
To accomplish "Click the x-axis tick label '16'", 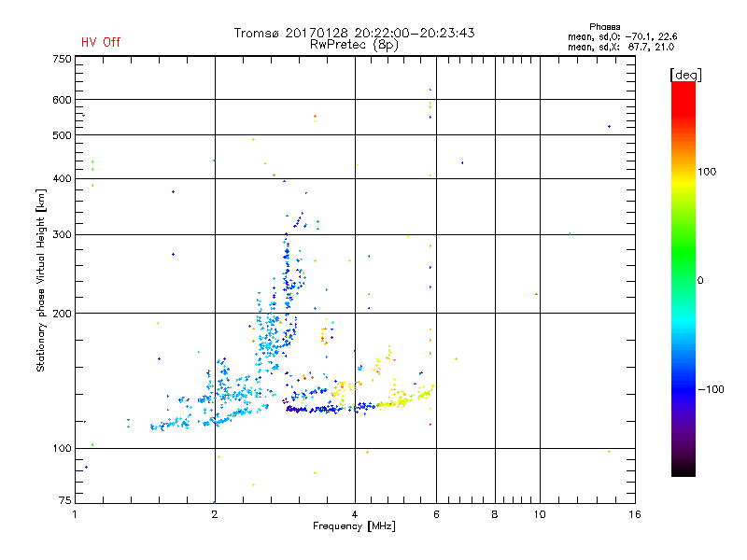I will click(x=635, y=514).
